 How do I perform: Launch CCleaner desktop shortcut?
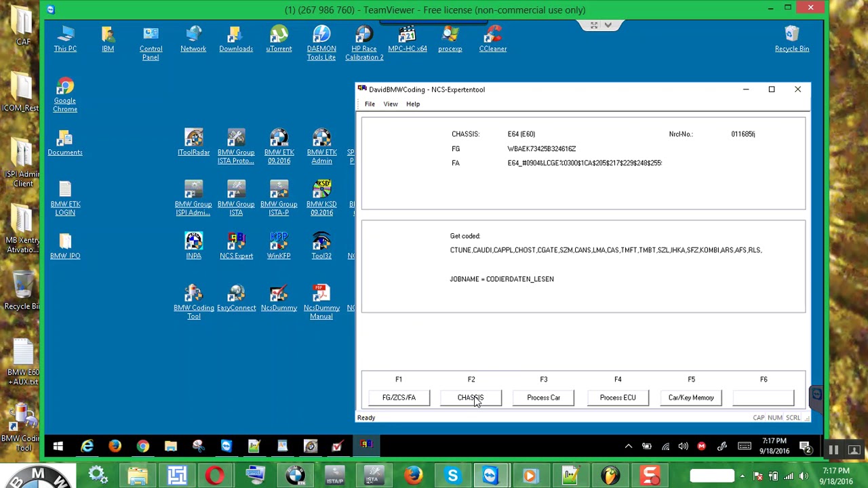pos(493,39)
